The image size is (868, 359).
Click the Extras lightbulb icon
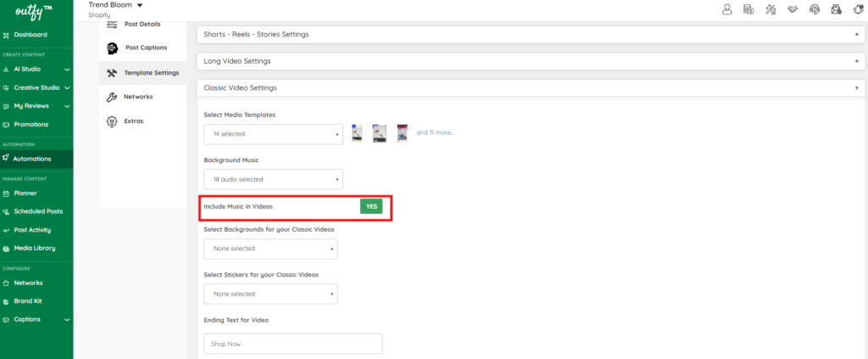(111, 121)
